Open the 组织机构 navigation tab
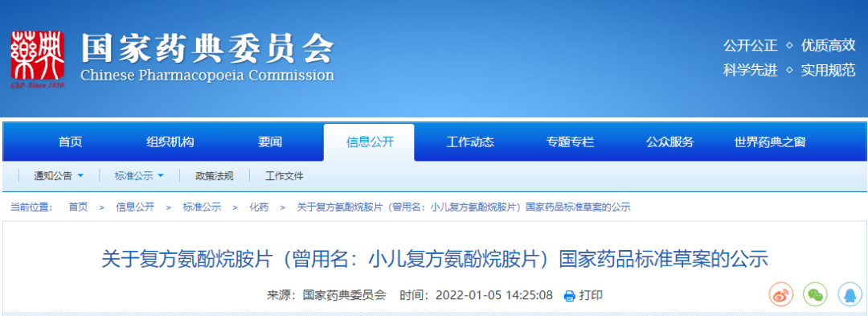868x316 pixels. coord(170,142)
